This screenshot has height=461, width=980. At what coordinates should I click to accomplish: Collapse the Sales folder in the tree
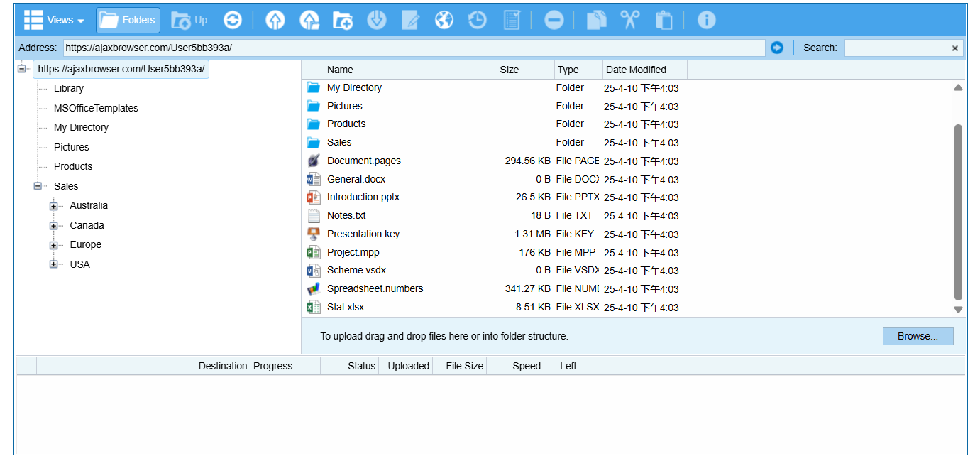(x=38, y=186)
